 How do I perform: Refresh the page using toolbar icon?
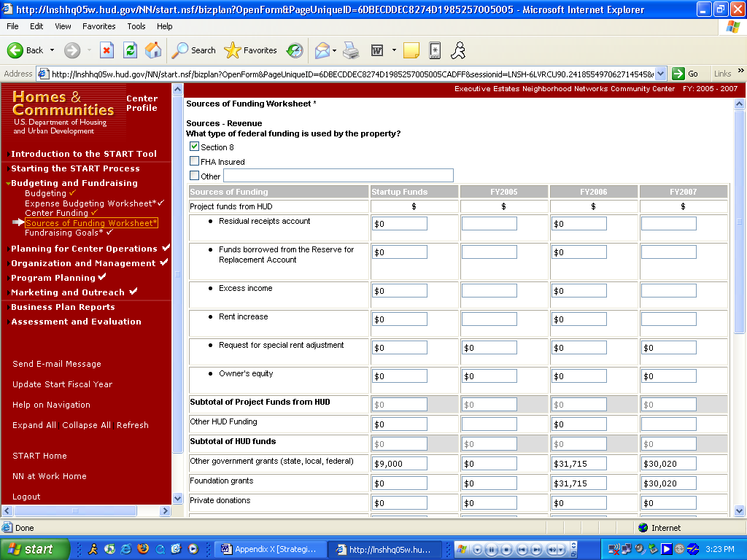click(130, 50)
